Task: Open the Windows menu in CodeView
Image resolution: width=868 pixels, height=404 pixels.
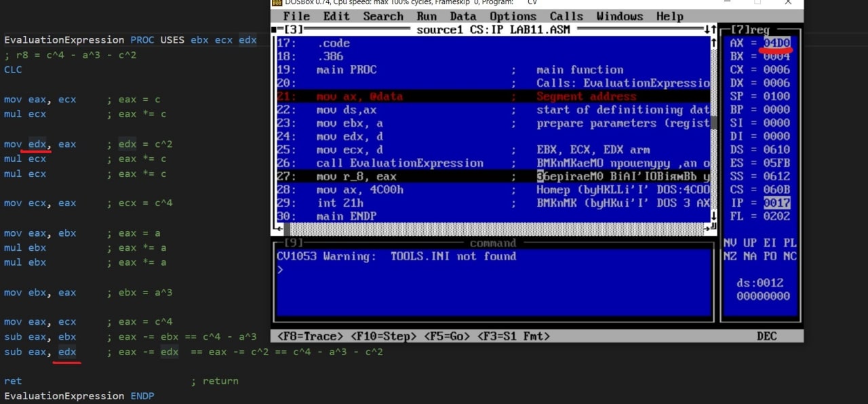Action: [x=620, y=16]
